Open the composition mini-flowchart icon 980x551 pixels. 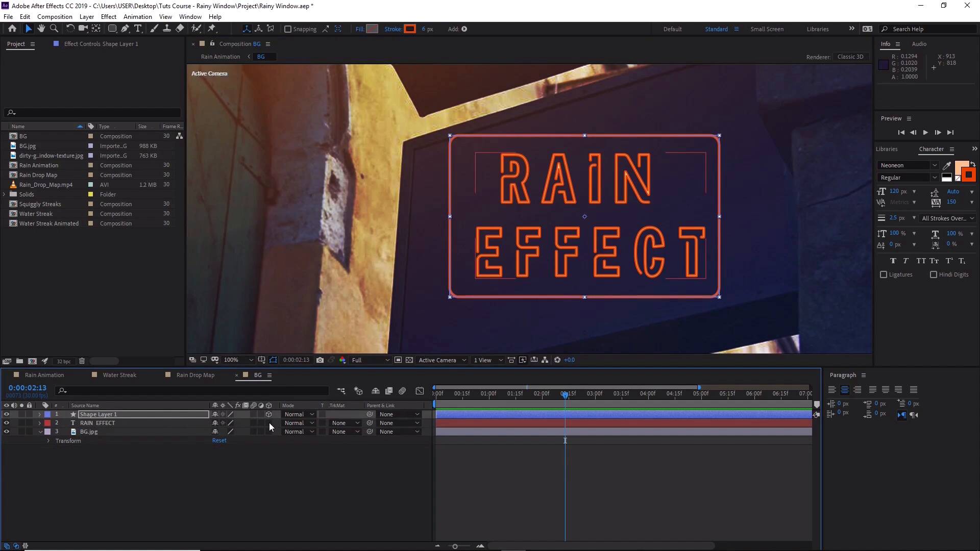[341, 391]
